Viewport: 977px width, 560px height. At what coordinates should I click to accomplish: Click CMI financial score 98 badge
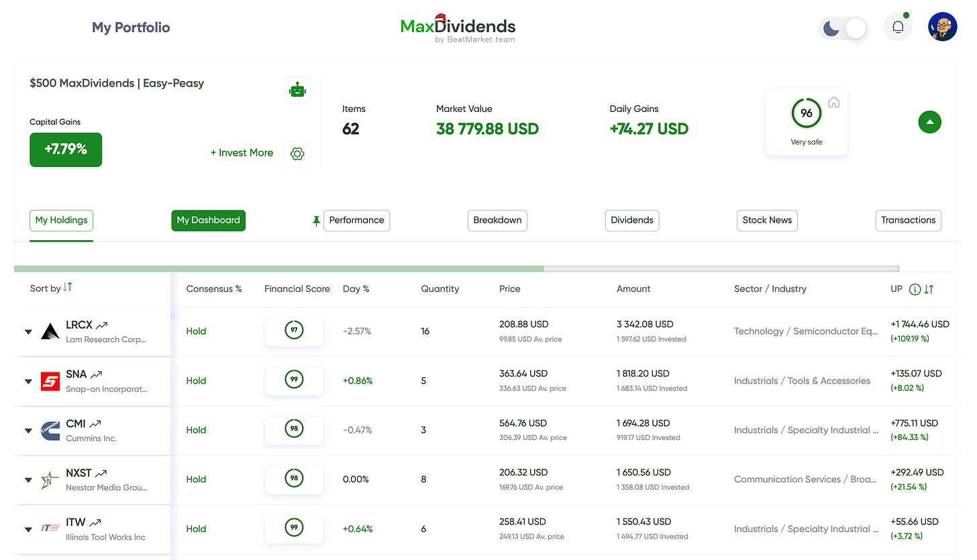coord(294,430)
